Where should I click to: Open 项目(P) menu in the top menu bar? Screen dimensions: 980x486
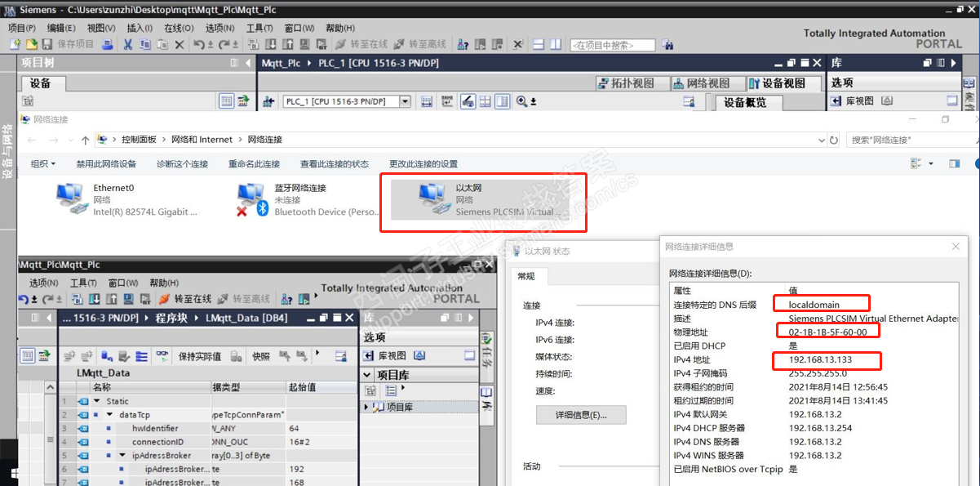click(21, 28)
